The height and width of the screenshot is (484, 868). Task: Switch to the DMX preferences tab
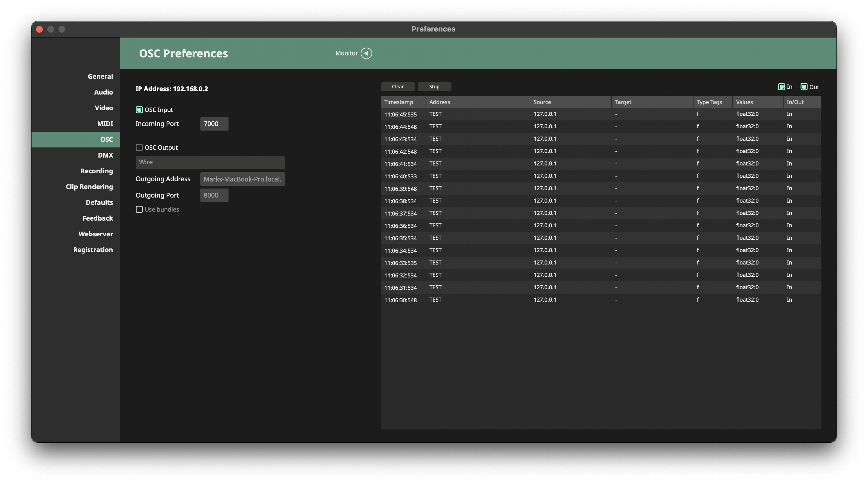pos(105,155)
